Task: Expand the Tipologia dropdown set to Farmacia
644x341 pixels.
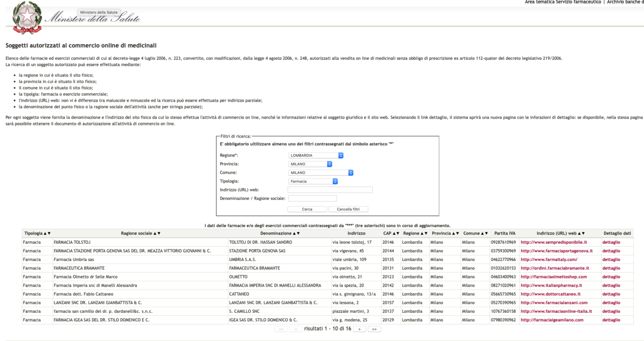Action: pyautogui.click(x=312, y=181)
